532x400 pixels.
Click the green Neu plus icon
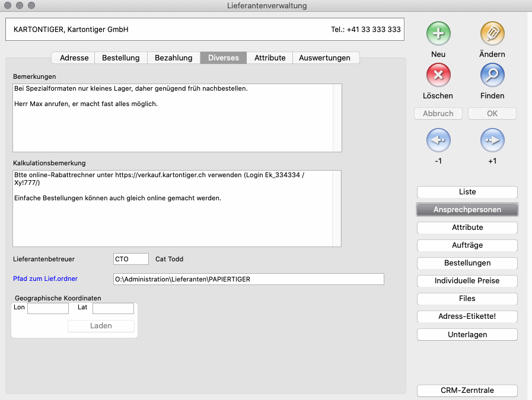(x=438, y=34)
